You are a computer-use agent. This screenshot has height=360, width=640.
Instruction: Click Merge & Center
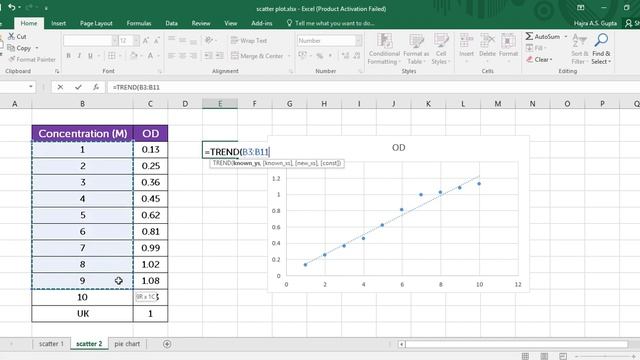click(257, 56)
